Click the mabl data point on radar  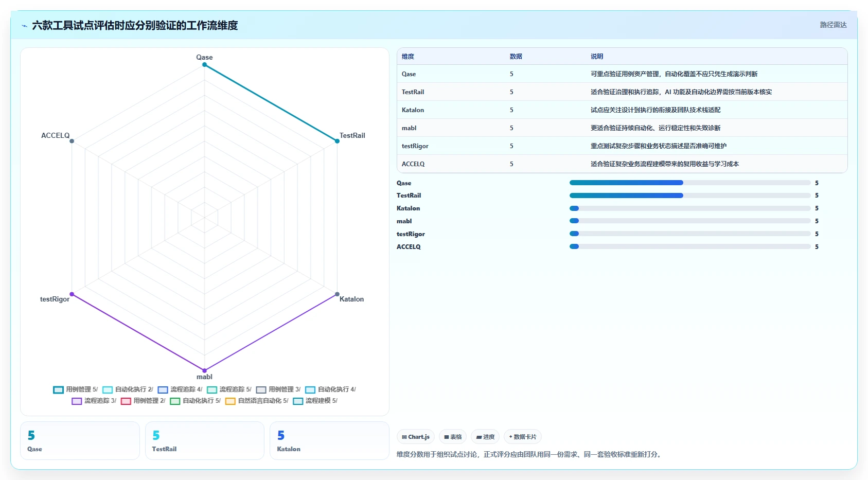point(204,370)
